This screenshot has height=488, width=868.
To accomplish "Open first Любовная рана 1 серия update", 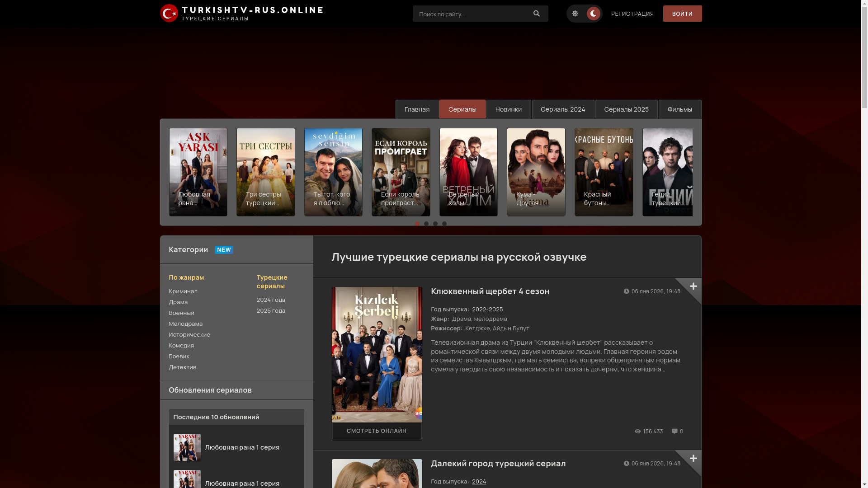I will [242, 447].
